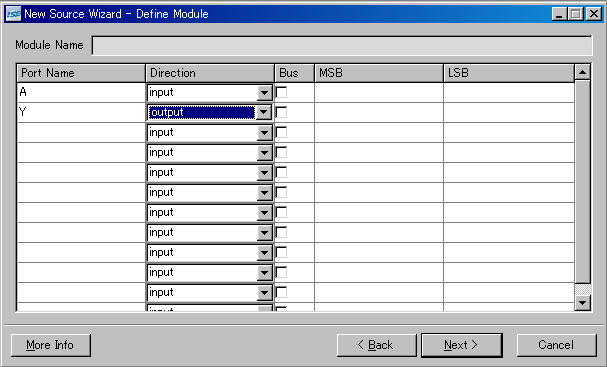
Task: Enable the Bus checkbox for port A
Action: point(281,93)
